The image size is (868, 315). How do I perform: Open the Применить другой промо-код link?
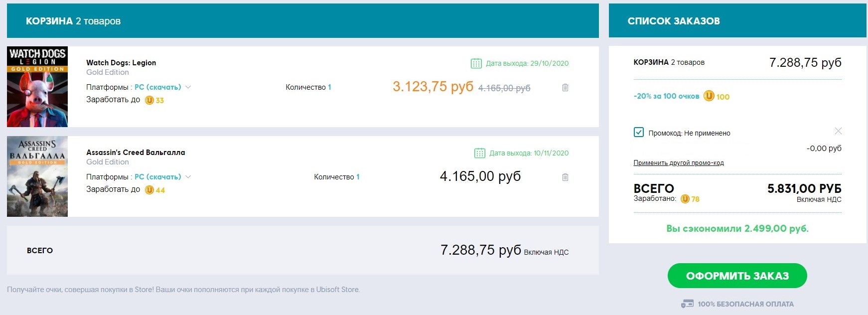pos(678,163)
